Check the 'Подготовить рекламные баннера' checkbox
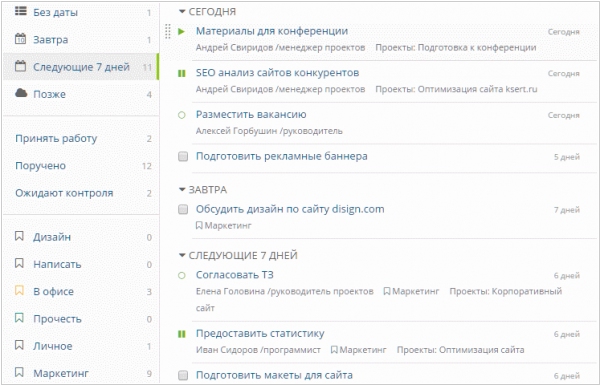The image size is (600, 385). (183, 157)
